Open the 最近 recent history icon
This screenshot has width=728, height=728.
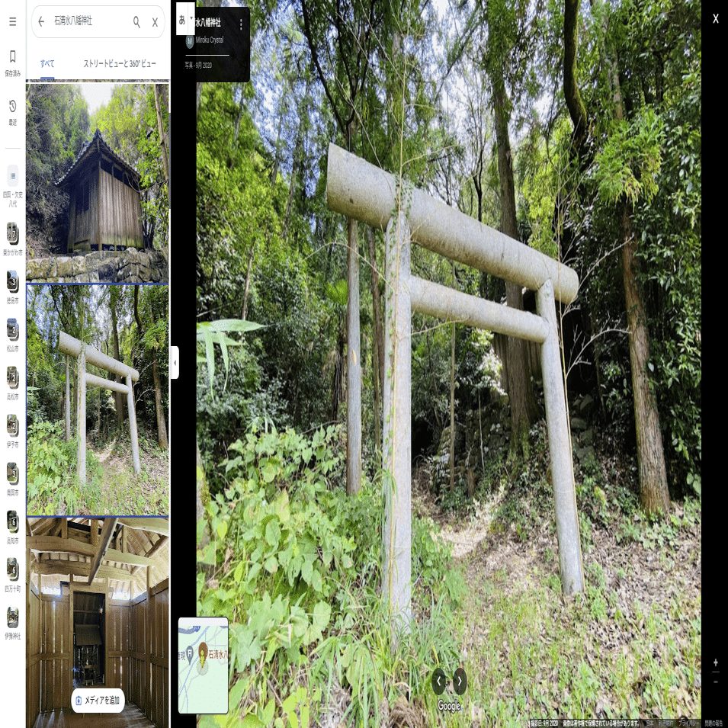click(12, 112)
